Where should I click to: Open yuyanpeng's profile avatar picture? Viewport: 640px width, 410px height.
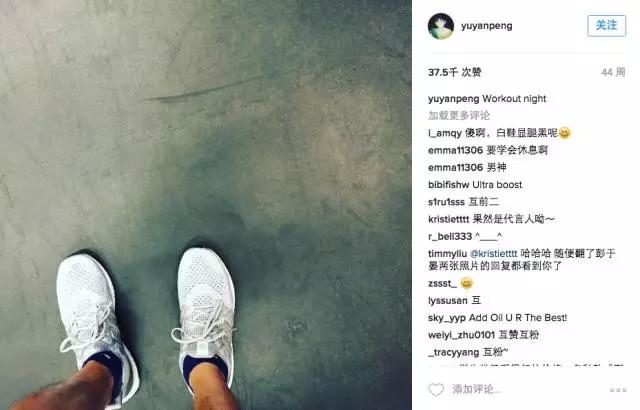click(441, 26)
